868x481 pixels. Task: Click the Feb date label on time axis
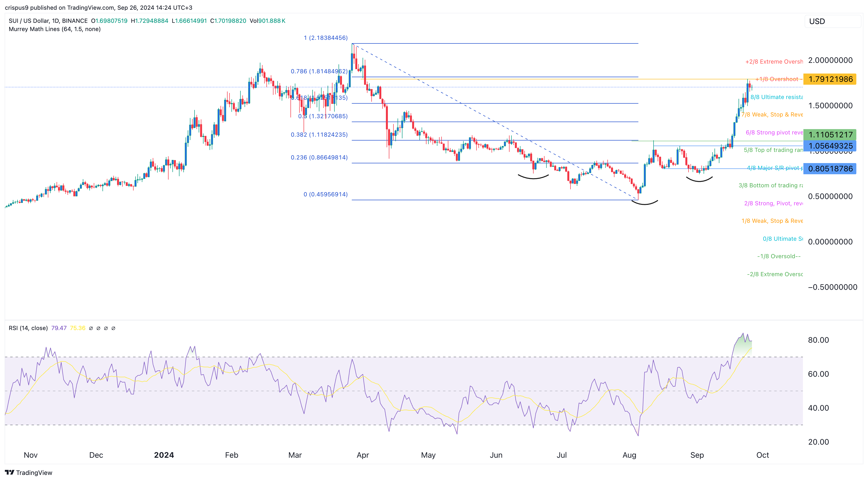click(232, 455)
